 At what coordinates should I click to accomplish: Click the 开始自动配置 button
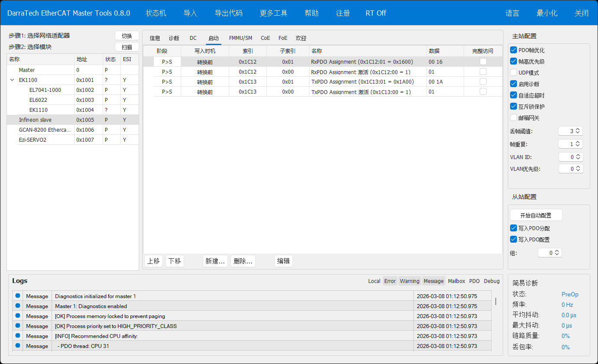pos(536,215)
